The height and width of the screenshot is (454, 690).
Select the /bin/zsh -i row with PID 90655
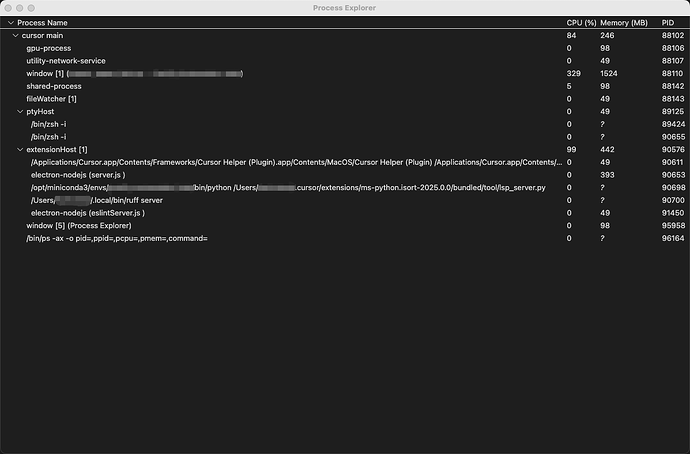pyautogui.click(x=345, y=137)
